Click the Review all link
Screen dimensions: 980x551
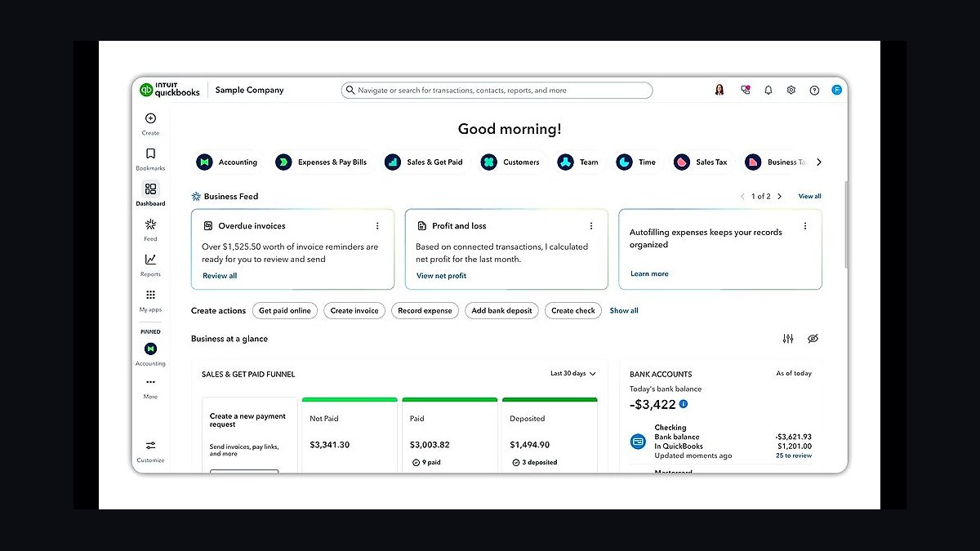click(220, 276)
